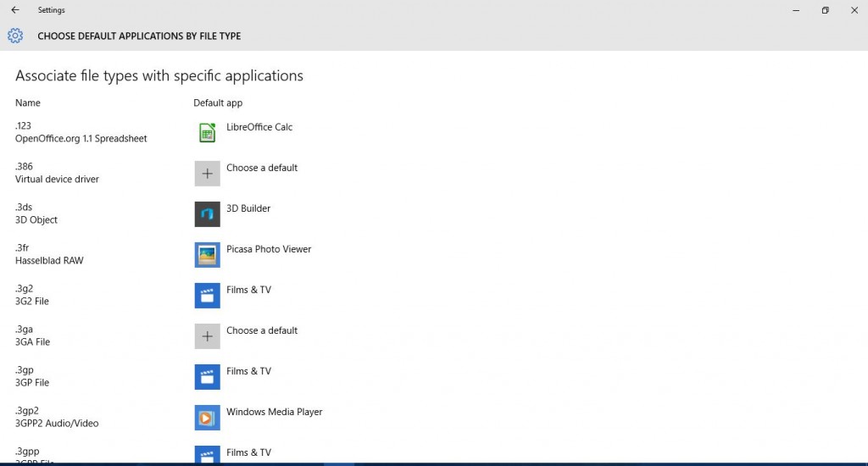Click 'Hasselblad RAW' description text
This screenshot has width=868, height=466.
pos(49,261)
